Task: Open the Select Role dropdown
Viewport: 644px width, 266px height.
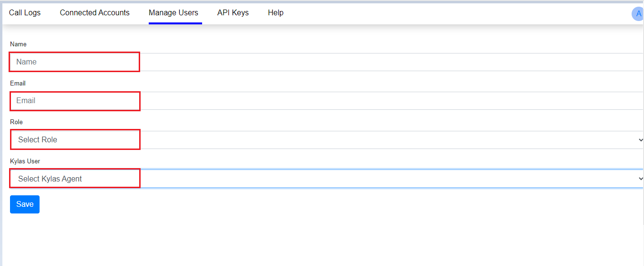Action: [x=327, y=140]
